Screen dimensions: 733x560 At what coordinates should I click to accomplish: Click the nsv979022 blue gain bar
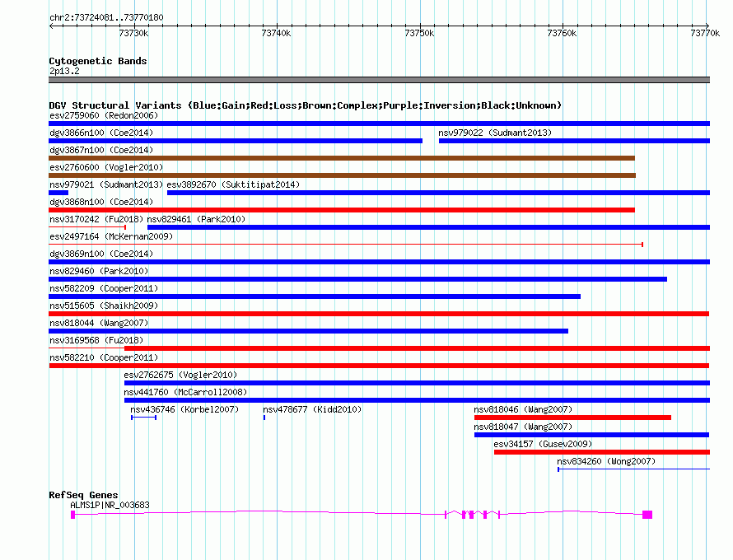pos(575,141)
